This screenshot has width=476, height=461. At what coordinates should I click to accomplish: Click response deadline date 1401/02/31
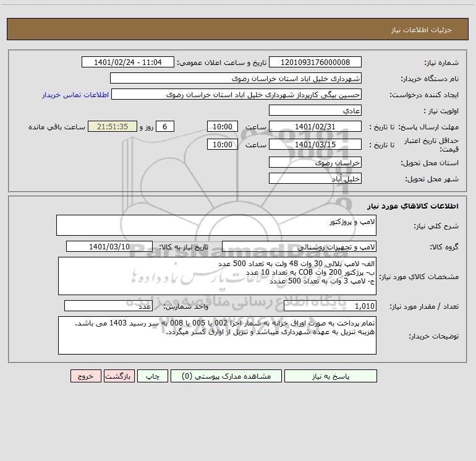coord(315,126)
